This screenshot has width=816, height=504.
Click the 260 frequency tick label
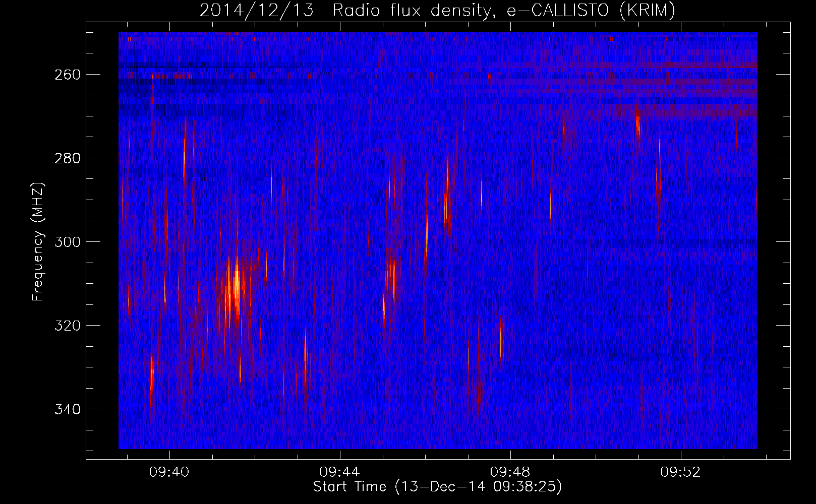pyautogui.click(x=68, y=75)
